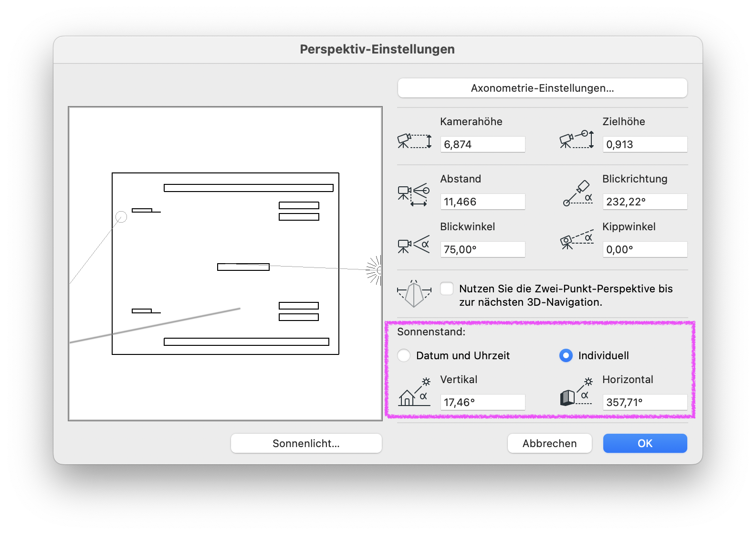Click the Perspektiv-Einstellungen dialog title
Image resolution: width=756 pixels, height=535 pixels.
click(x=377, y=49)
